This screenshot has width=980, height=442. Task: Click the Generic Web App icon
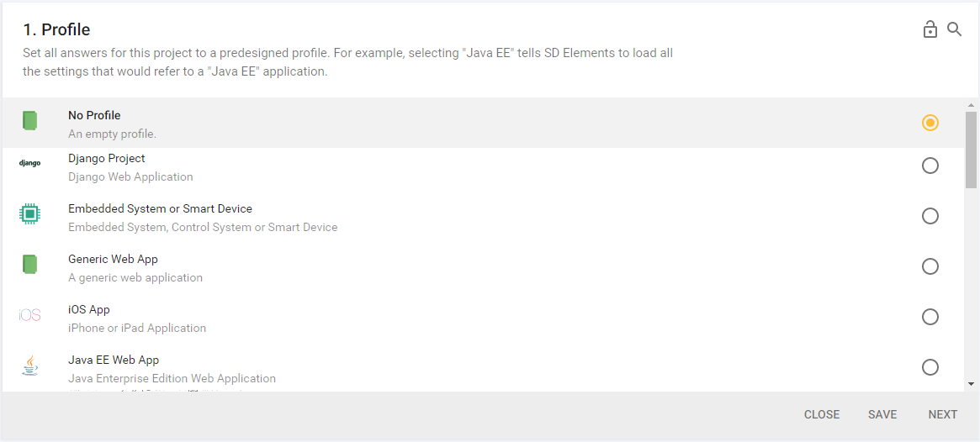coord(29,265)
